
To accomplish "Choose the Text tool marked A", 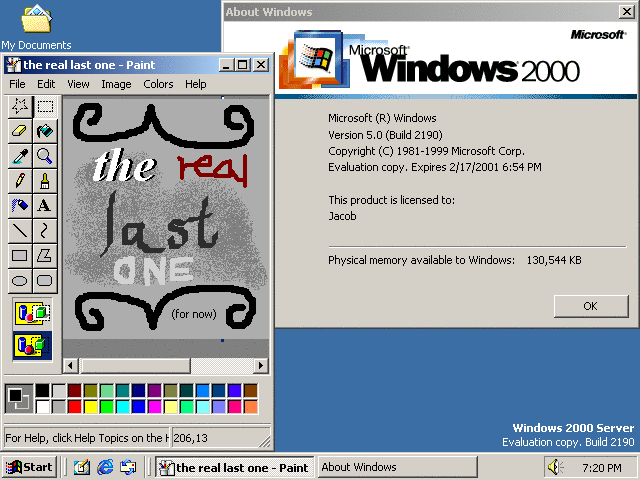I will point(45,205).
